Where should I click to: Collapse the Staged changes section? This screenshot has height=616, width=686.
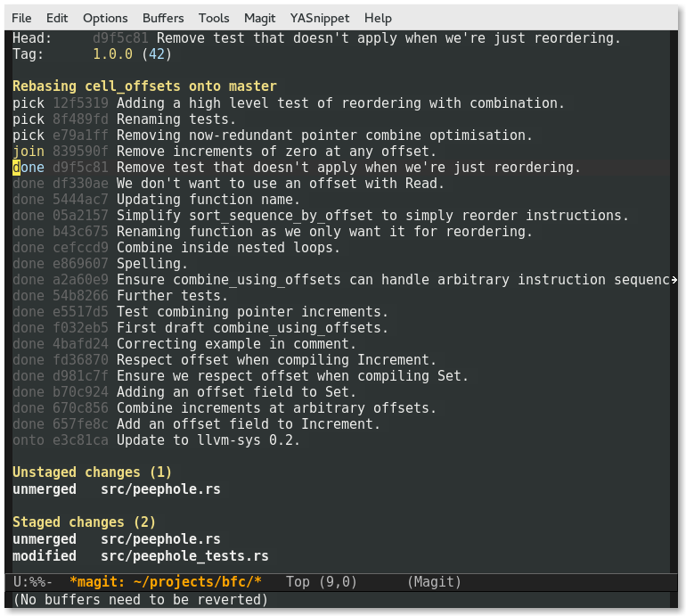click(x=84, y=522)
